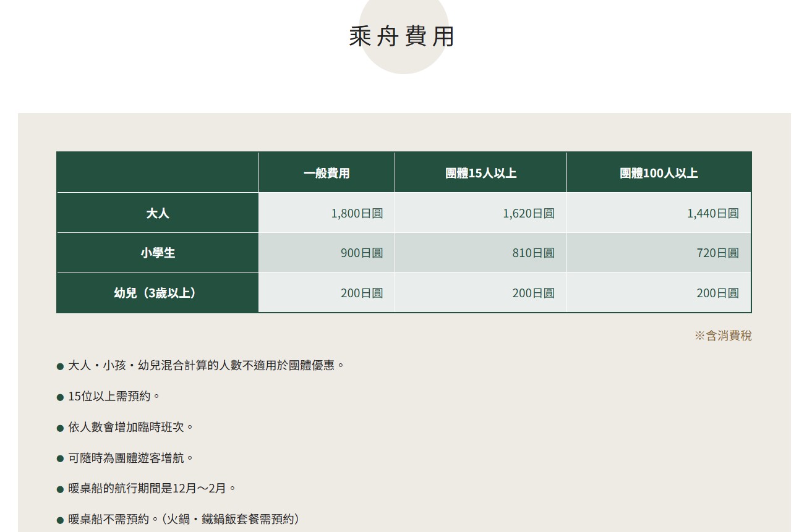Image resolution: width=799 pixels, height=532 pixels.
Task: Click 200日圓 in the 一般費用 column
Action: [362, 293]
